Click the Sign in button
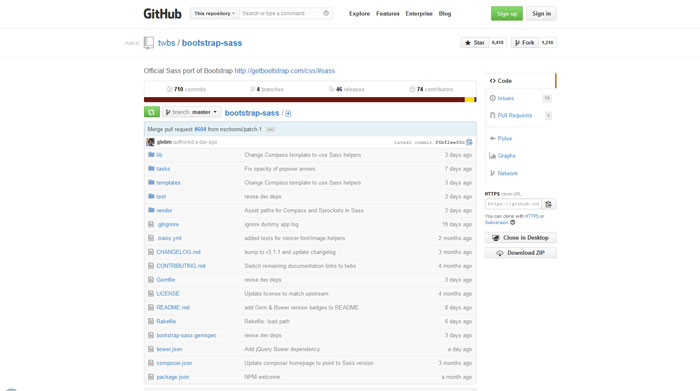Viewport: 700px width, 391px height. tap(542, 13)
